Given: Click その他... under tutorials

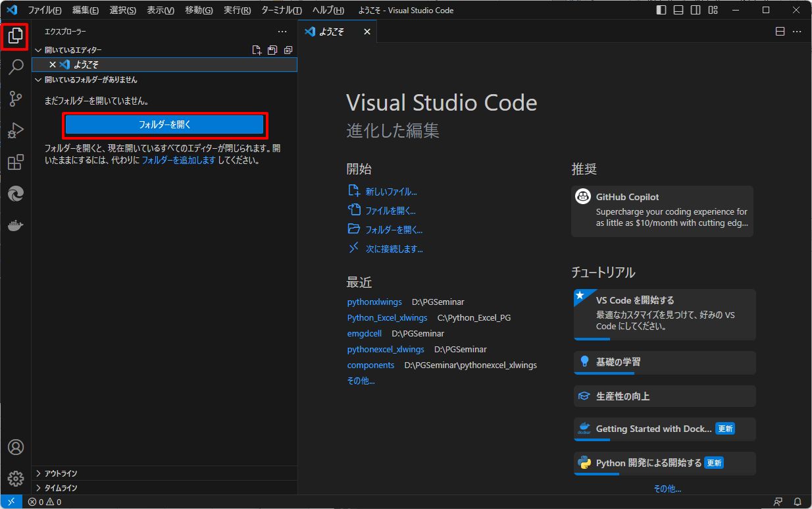Looking at the screenshot, I should pos(667,489).
